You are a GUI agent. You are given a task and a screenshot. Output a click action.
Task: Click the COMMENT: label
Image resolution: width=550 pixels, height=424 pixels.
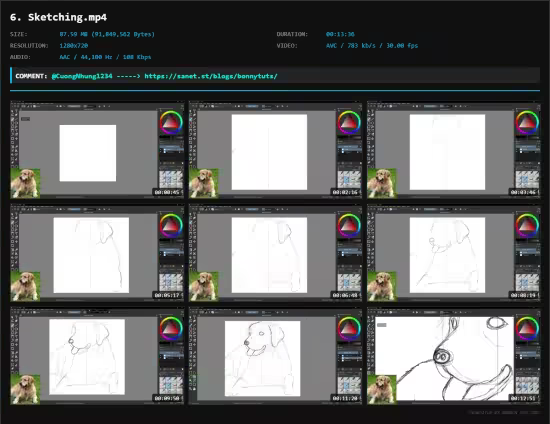pyautogui.click(x=31, y=76)
